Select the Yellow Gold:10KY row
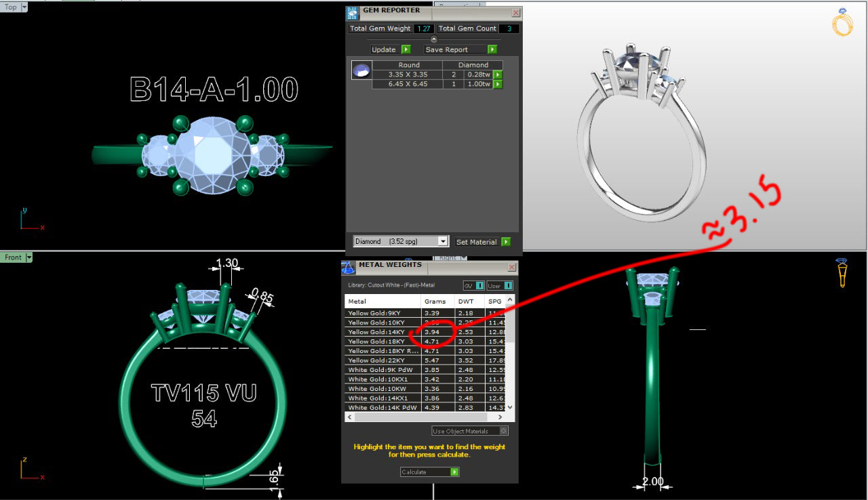The height and width of the screenshot is (500, 868). (x=426, y=322)
